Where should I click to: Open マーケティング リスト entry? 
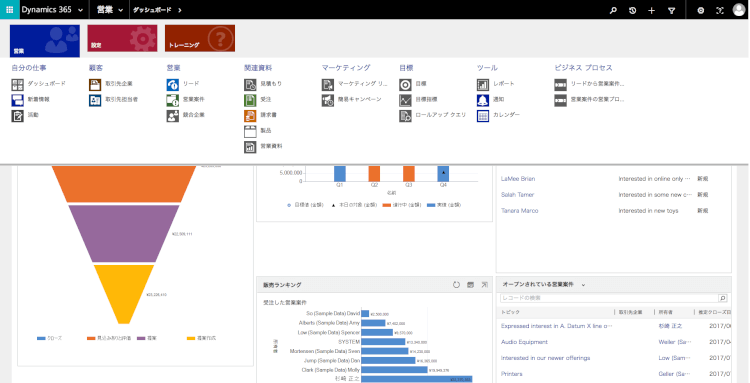[x=355, y=84]
